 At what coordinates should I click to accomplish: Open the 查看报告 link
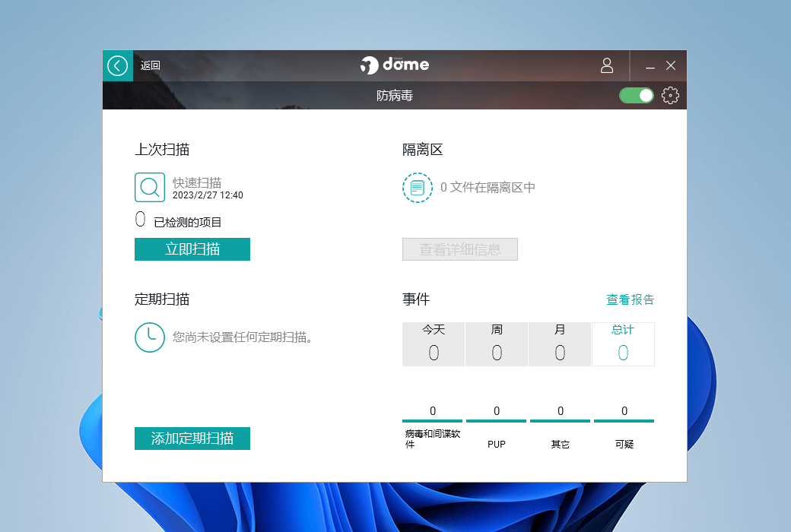tap(630, 299)
